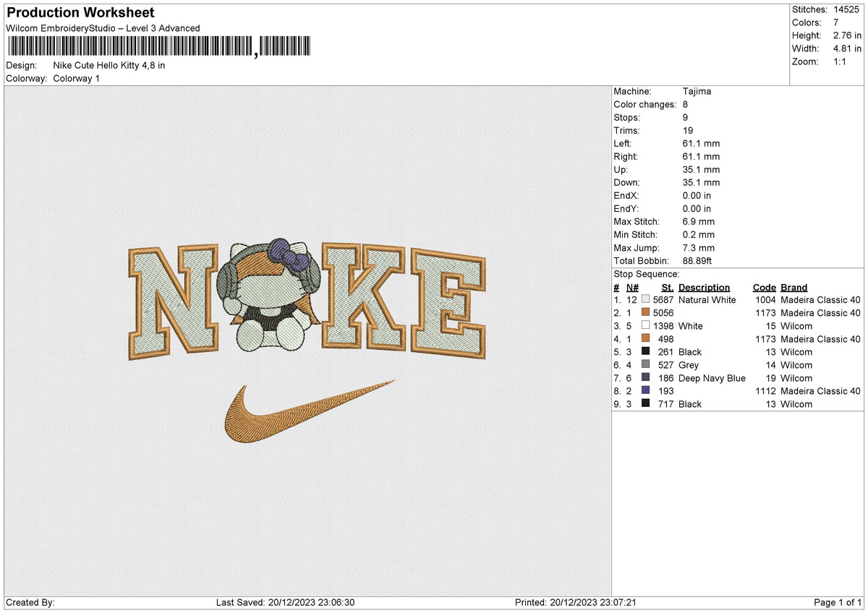Select the "Natural White" description text

pyautogui.click(x=707, y=300)
